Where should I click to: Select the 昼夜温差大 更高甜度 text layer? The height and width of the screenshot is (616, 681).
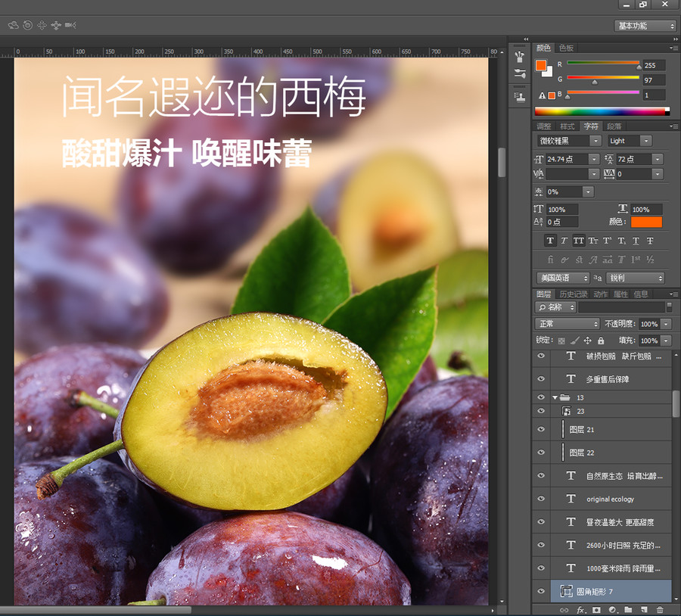tap(611, 521)
